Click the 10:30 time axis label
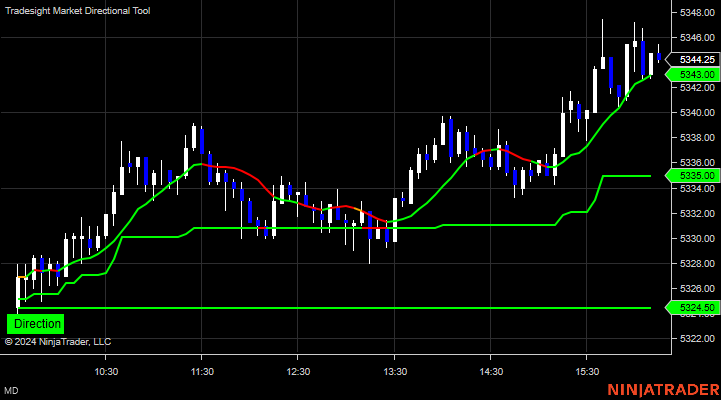Image resolution: width=721 pixels, height=400 pixels. pyautogui.click(x=106, y=371)
